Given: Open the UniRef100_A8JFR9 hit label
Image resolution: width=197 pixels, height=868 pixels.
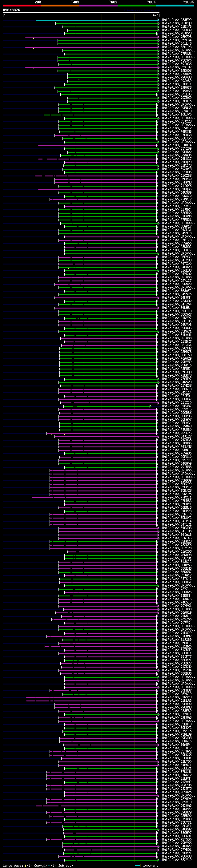Looking at the screenshot, I should 177,20.
